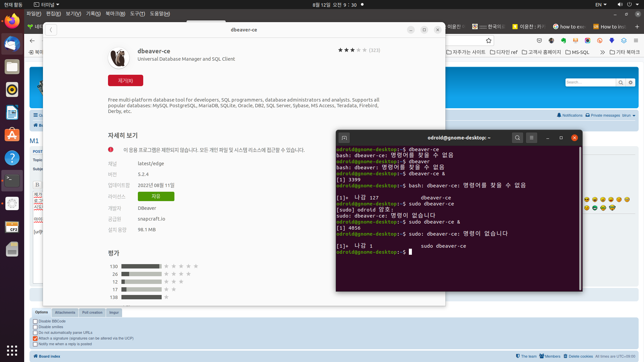Bookmark this page with the star icon

tap(489, 41)
